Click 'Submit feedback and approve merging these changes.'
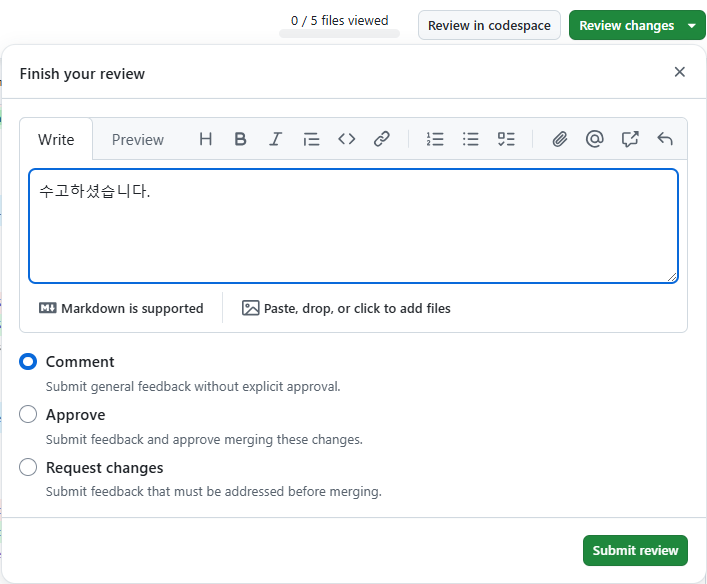Viewport: 707px width, 584px height. [204, 439]
